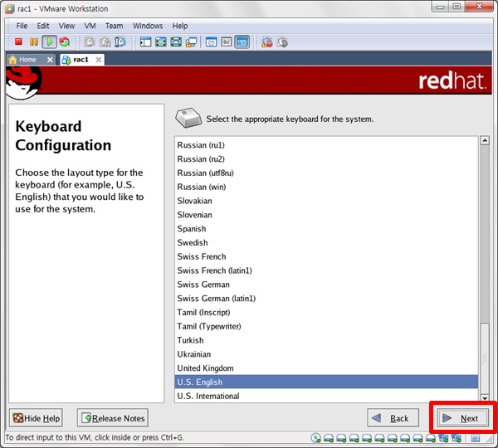Switch to the Home tab
The height and width of the screenshot is (448, 498).
pos(31,60)
